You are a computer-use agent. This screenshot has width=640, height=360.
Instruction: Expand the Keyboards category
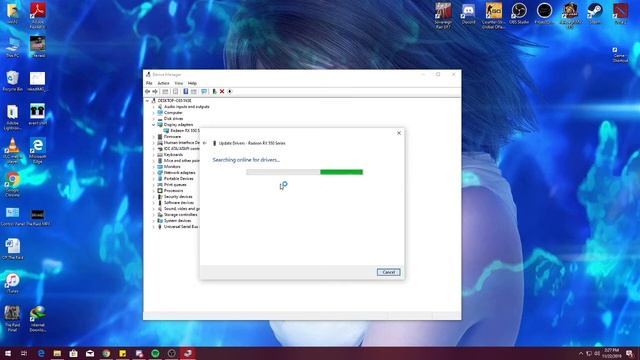click(153, 155)
